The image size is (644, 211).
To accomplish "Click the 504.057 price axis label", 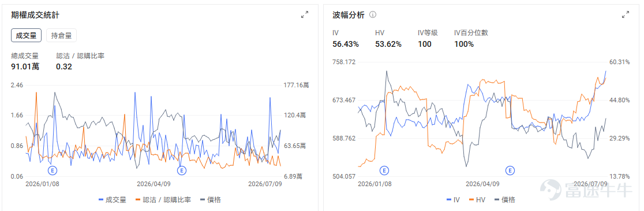I will click(344, 176).
